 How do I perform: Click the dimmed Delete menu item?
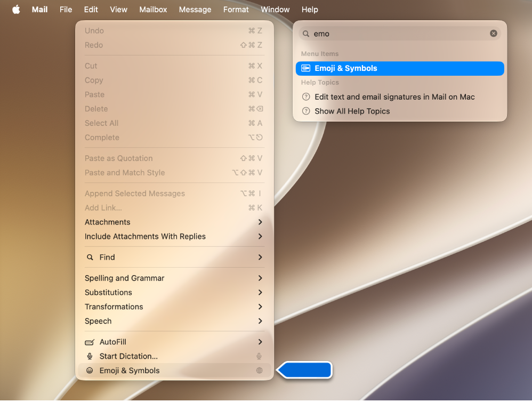coord(174,109)
